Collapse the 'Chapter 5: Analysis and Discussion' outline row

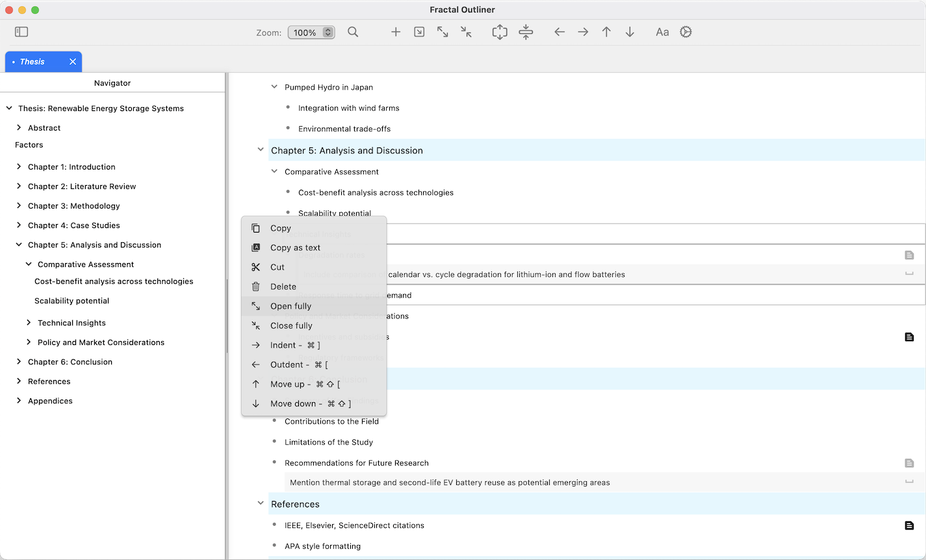tap(261, 149)
